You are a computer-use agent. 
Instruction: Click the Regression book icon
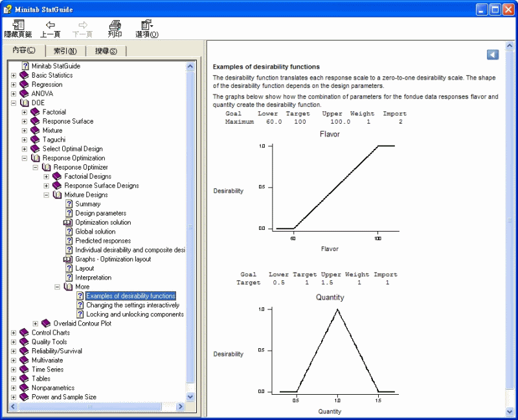pyautogui.click(x=25, y=85)
